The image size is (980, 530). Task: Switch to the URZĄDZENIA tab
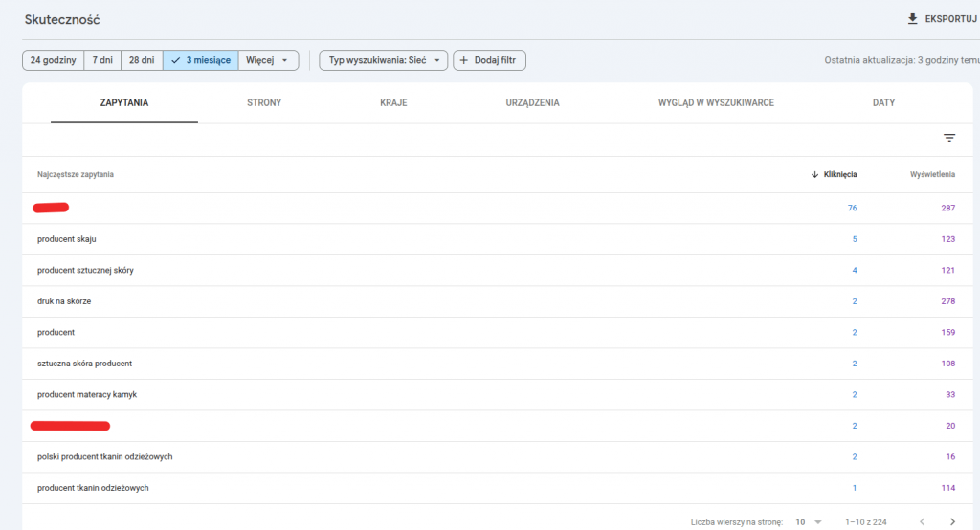click(533, 102)
